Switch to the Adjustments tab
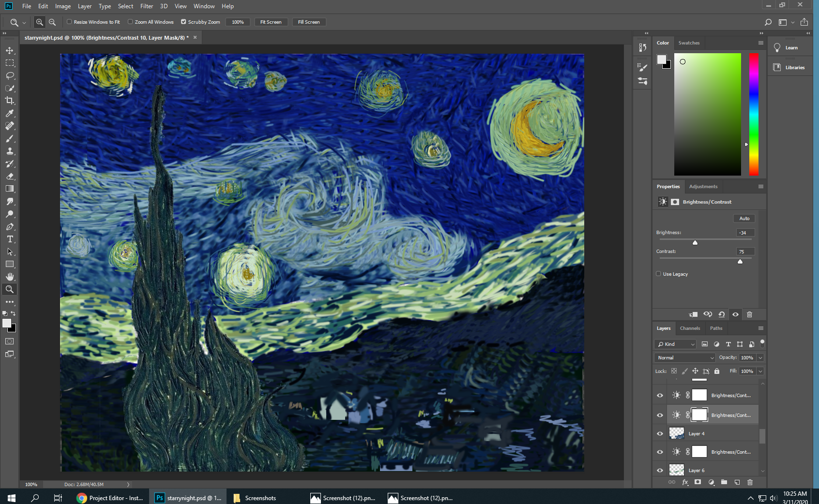819x504 pixels. pyautogui.click(x=703, y=187)
